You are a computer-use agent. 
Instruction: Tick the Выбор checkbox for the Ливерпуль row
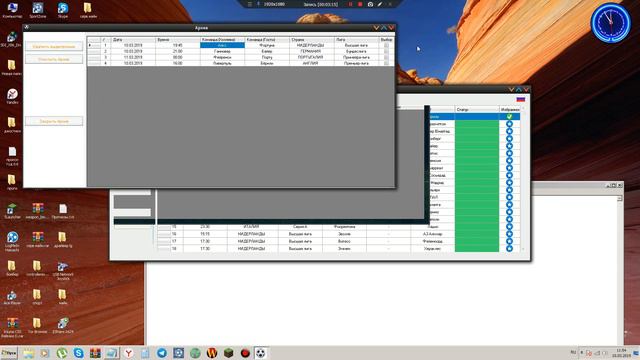click(386, 63)
